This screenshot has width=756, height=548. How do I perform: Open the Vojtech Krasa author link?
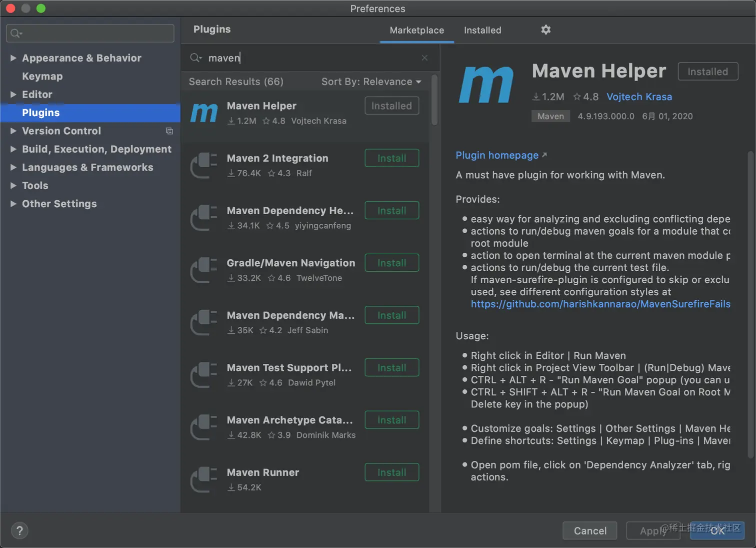pyautogui.click(x=639, y=97)
